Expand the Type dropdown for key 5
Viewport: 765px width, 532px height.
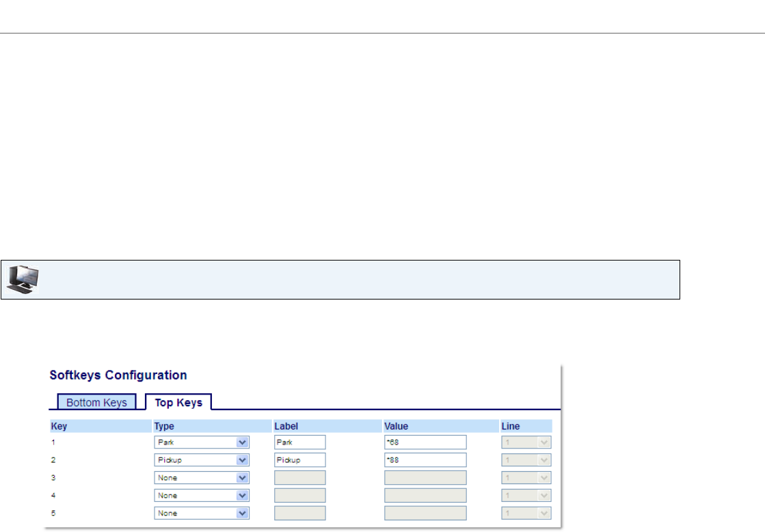(201, 513)
